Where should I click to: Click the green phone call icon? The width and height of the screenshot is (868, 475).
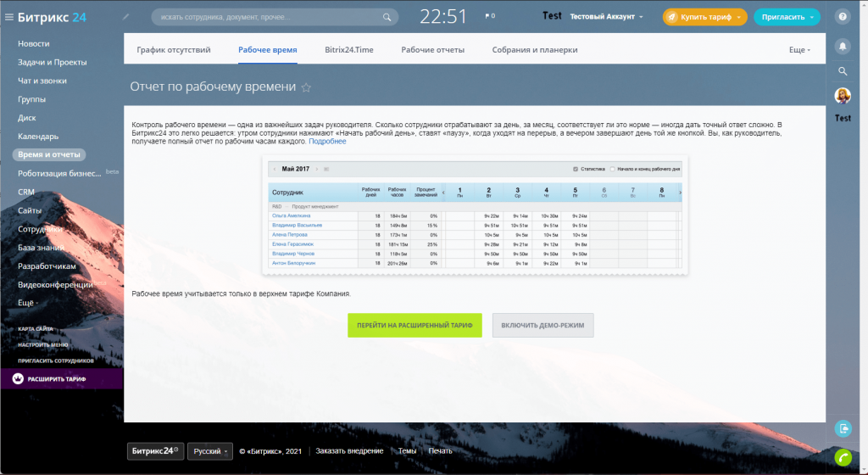[843, 457]
